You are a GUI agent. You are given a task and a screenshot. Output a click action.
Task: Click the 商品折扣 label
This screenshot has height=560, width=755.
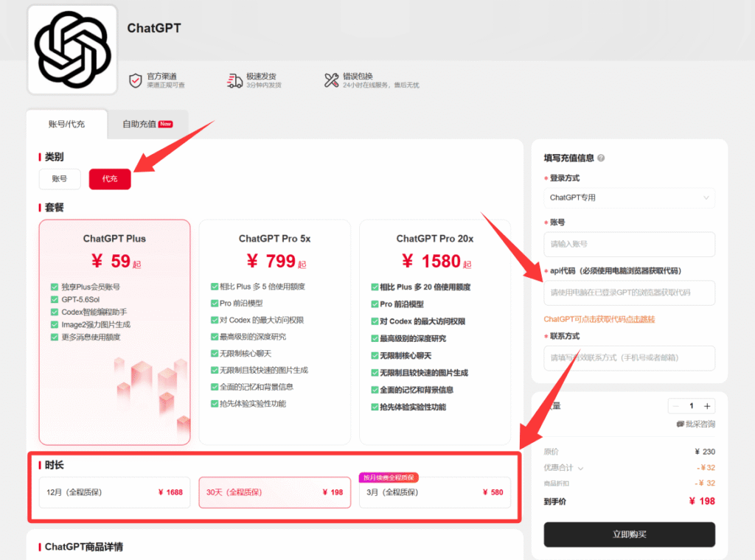pos(556,483)
